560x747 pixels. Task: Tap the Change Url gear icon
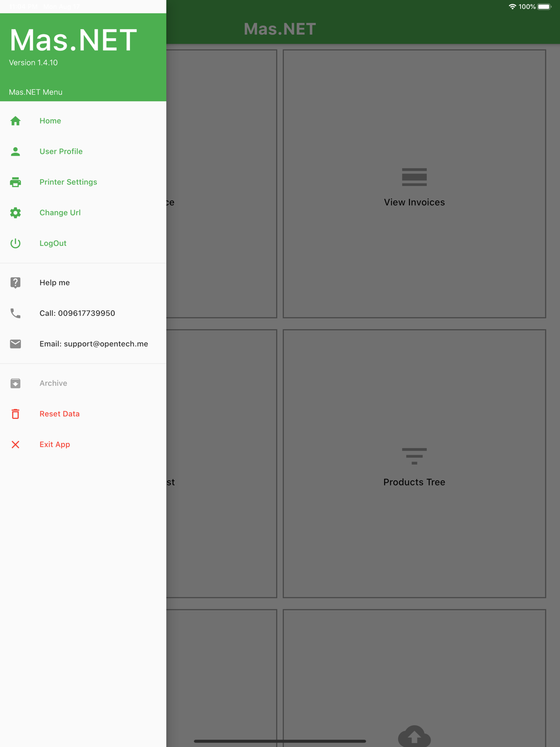coord(16,213)
